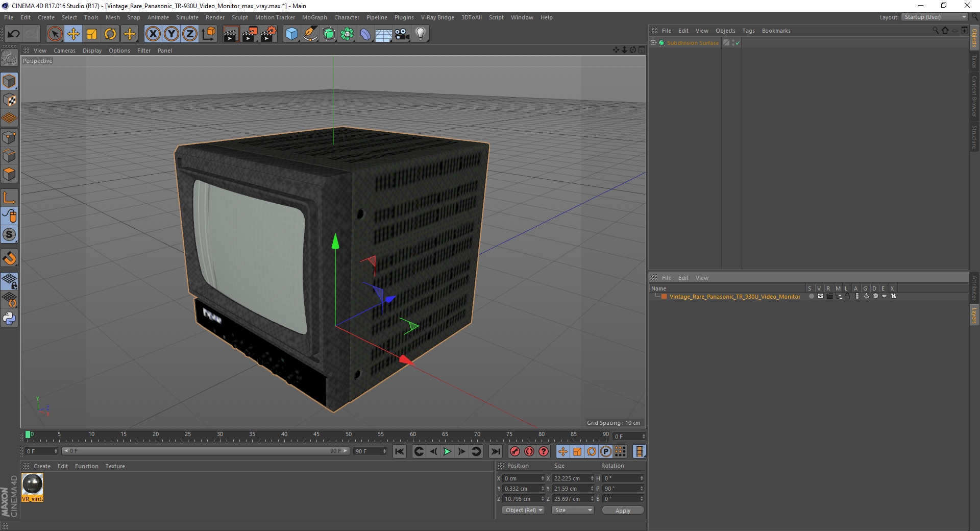Add a Cube primitive object
980x531 pixels.
[291, 34]
